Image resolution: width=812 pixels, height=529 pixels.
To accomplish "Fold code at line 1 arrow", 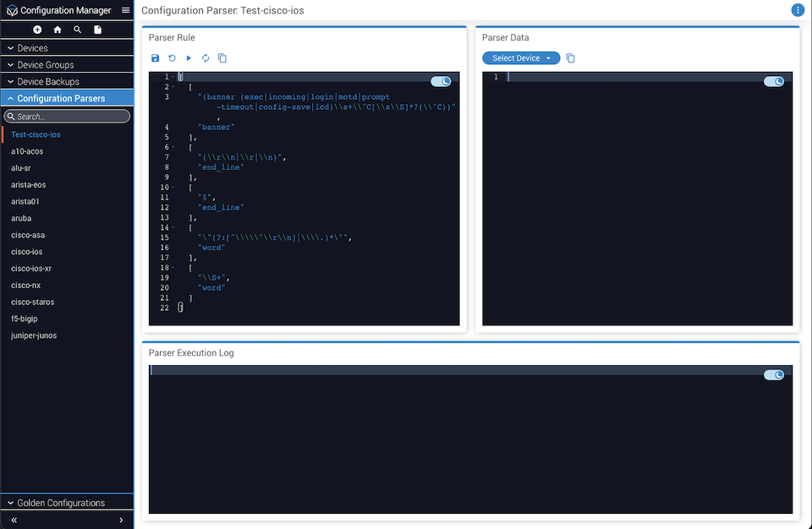I will (x=173, y=77).
